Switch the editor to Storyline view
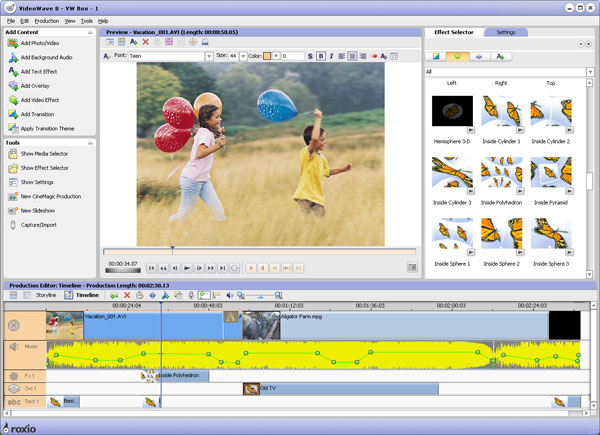Image resolution: width=600 pixels, height=435 pixels. (46, 295)
